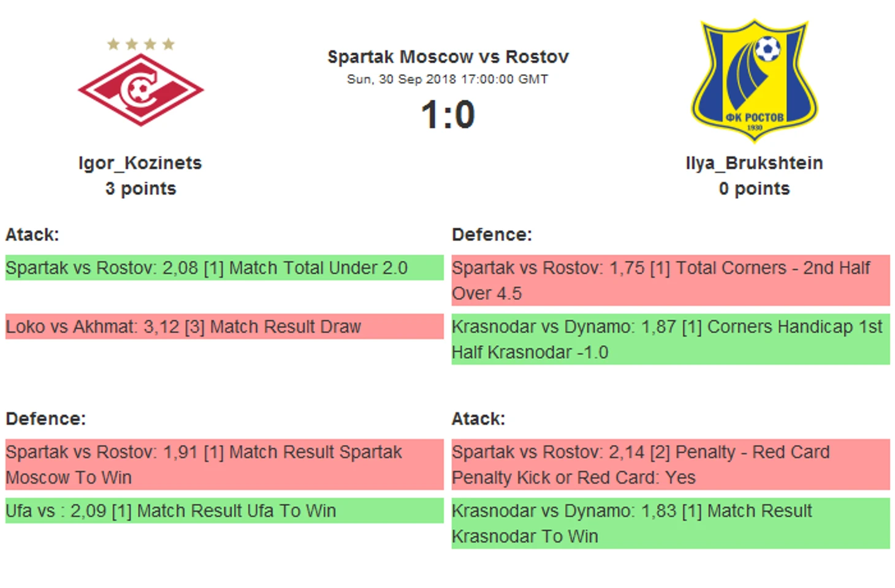Click the four stars above Spartak logo

point(141,44)
